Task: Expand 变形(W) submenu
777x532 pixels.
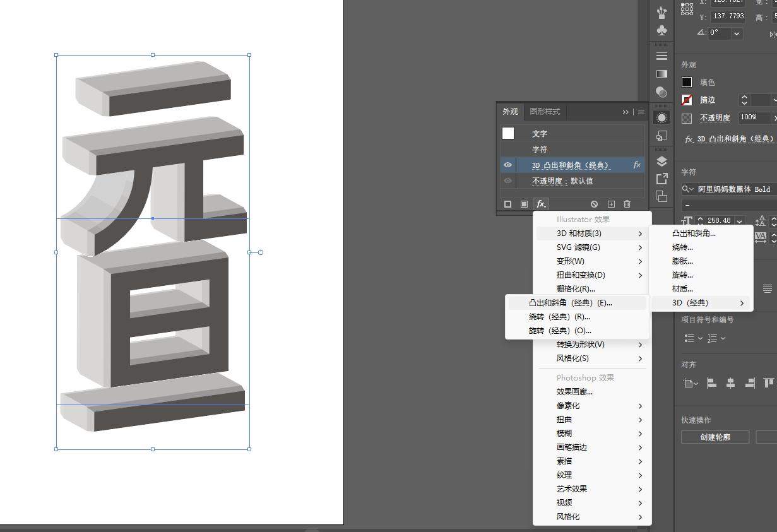Action: coord(593,261)
